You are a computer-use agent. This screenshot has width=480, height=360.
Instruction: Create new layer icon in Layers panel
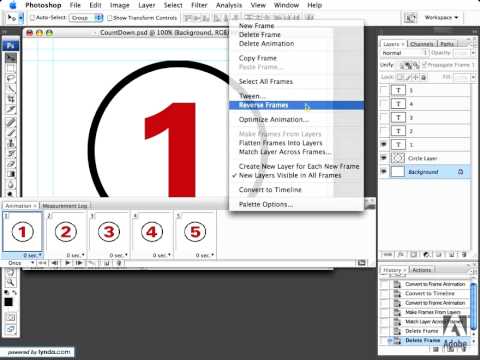point(451,254)
